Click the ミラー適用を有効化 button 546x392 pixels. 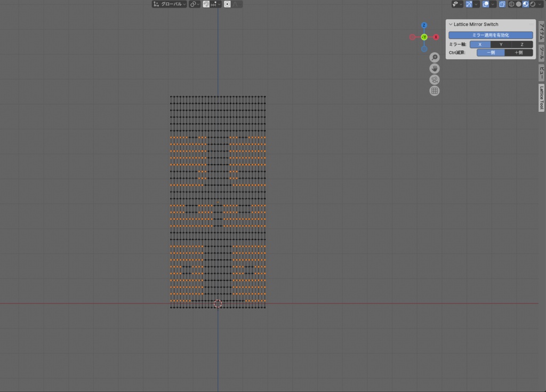pyautogui.click(x=491, y=35)
